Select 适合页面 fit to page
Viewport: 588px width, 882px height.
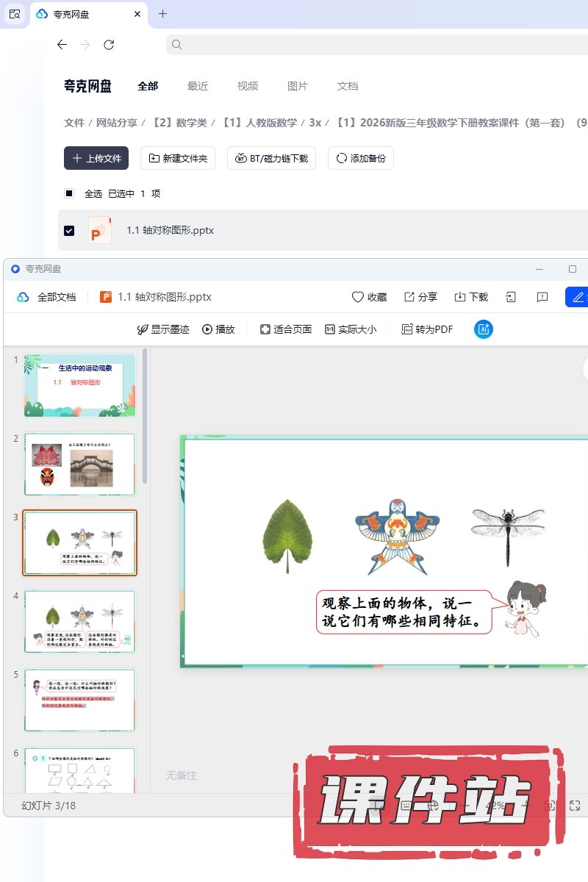coord(286,329)
